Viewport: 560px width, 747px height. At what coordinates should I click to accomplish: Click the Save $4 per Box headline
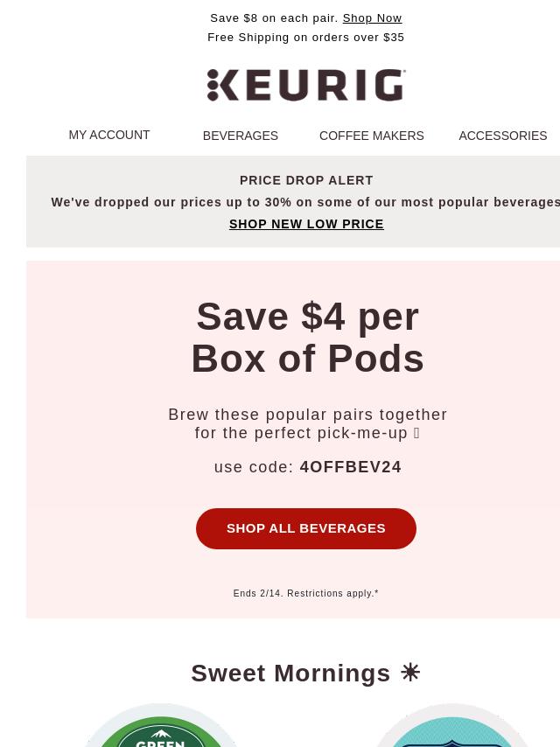tap(307, 338)
